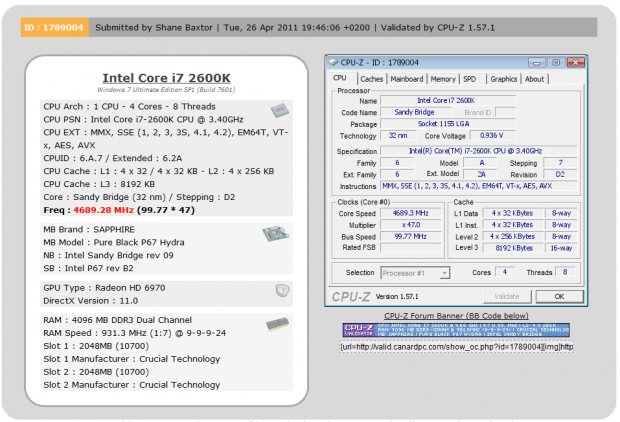Click the Level 3 cache value 8192 KBytes
This screenshot has height=422, width=620.
512,248
